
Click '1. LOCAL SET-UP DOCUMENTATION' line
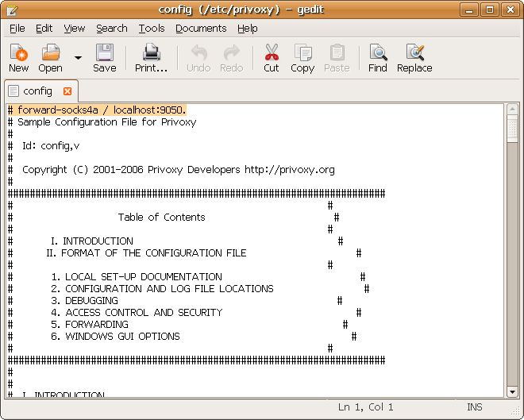(x=137, y=276)
